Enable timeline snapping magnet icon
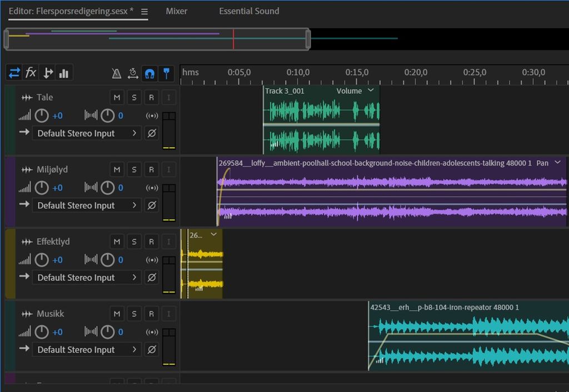This screenshot has width=569, height=392. (149, 73)
